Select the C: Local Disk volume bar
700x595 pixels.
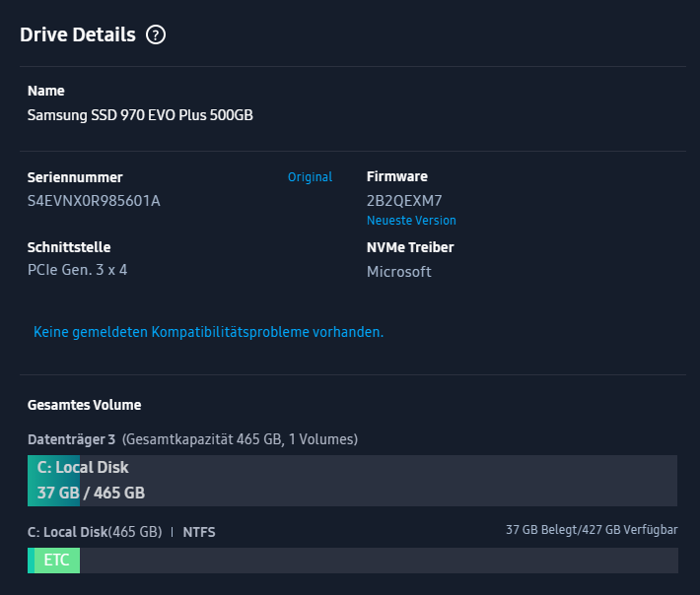coord(352,481)
